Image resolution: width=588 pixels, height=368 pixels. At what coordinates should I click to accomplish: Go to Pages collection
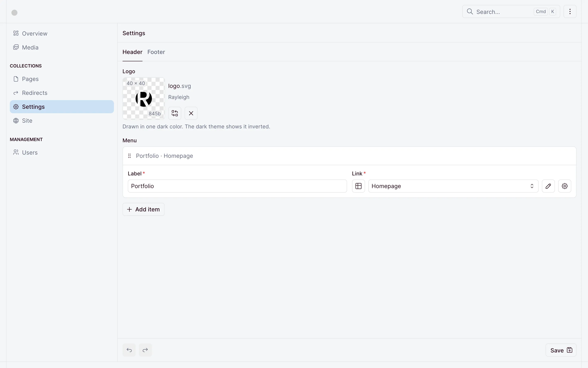tap(62, 79)
